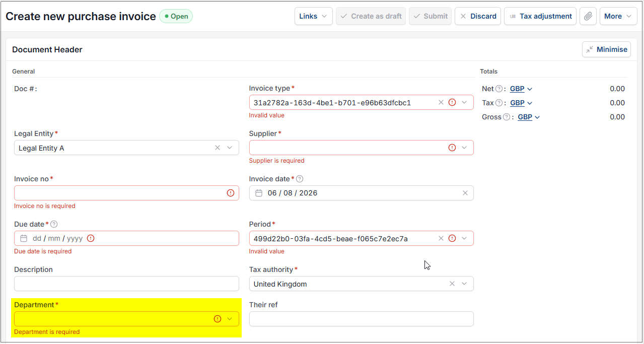This screenshot has width=644, height=344.
Task: Open the Links menu
Action: pyautogui.click(x=313, y=16)
